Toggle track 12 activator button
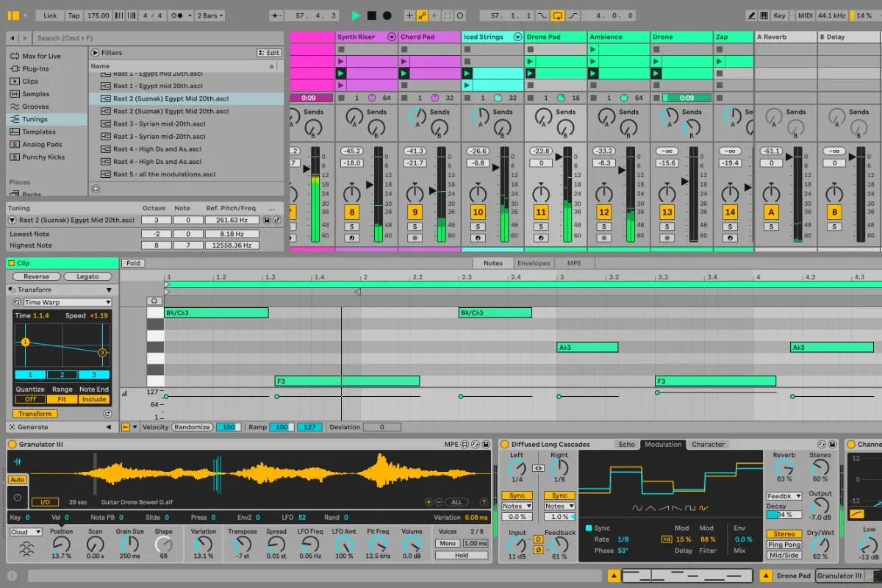This screenshot has width=882, height=588. click(x=604, y=212)
